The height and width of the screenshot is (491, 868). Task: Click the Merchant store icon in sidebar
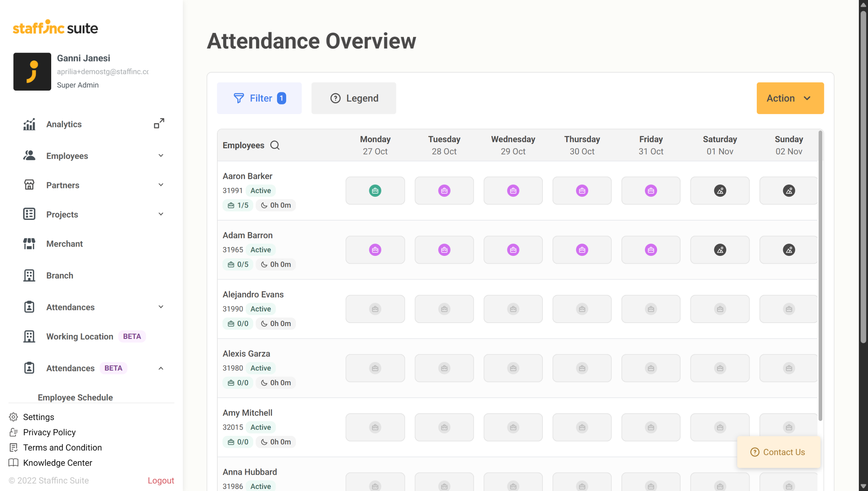29,244
